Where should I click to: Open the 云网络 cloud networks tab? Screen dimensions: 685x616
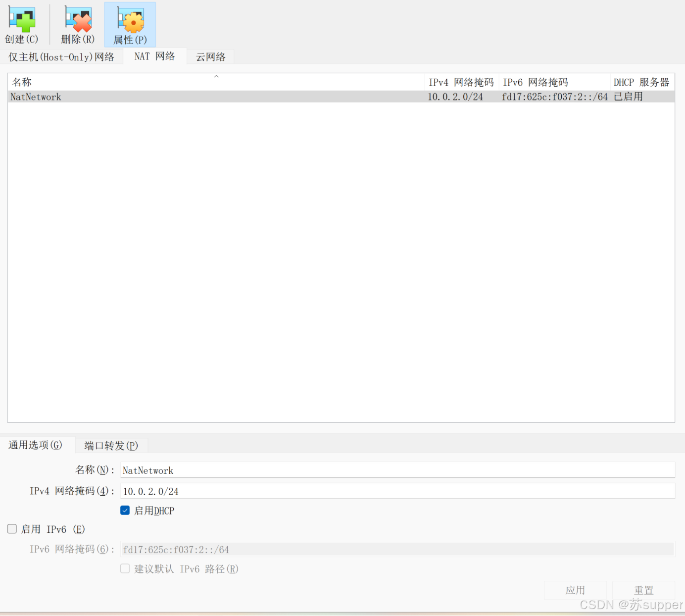(210, 57)
